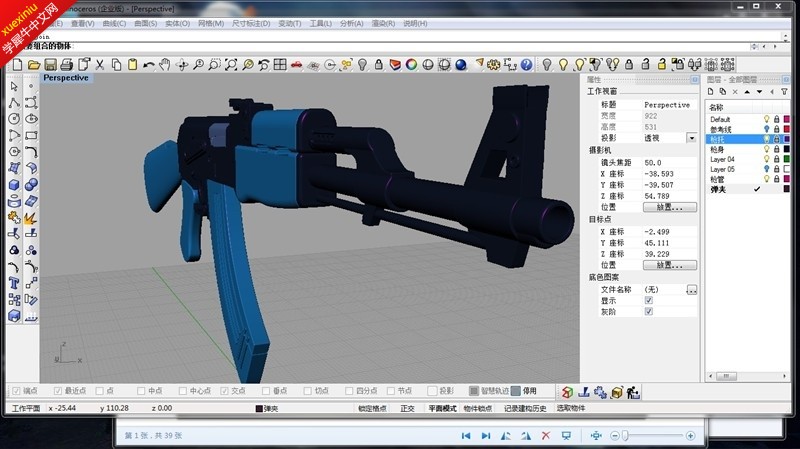Open the 说明(H) menu
The height and width of the screenshot is (449, 800).
point(415,23)
